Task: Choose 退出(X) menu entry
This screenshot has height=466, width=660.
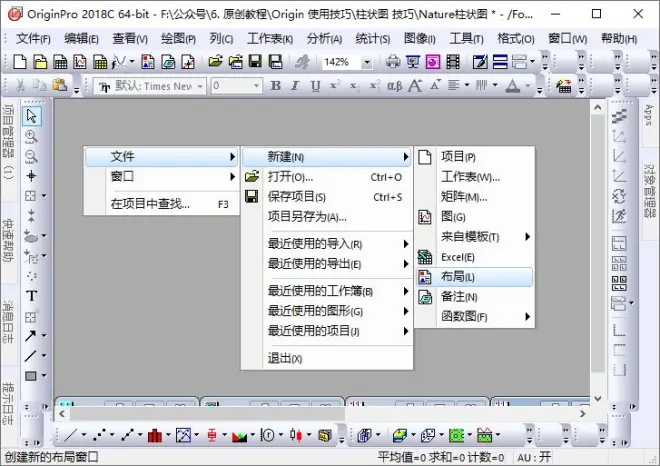Action: click(x=327, y=359)
